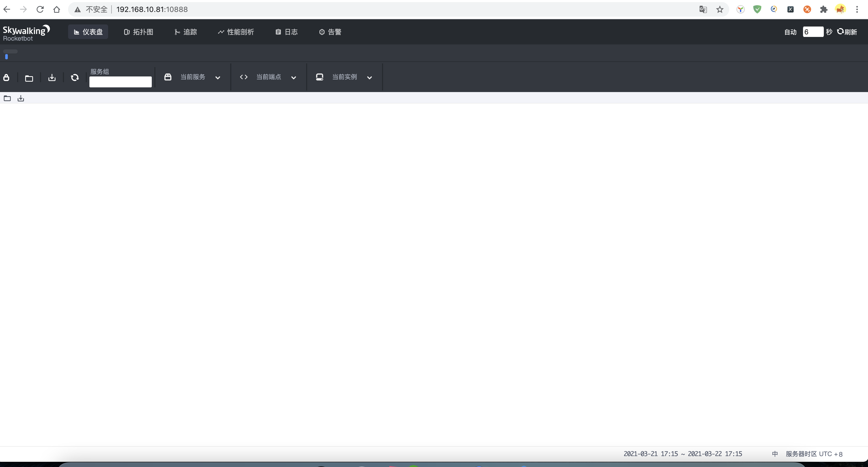Open the time range 2021-03-21 17:15 picker
This screenshot has width=868, height=467.
[682, 454]
